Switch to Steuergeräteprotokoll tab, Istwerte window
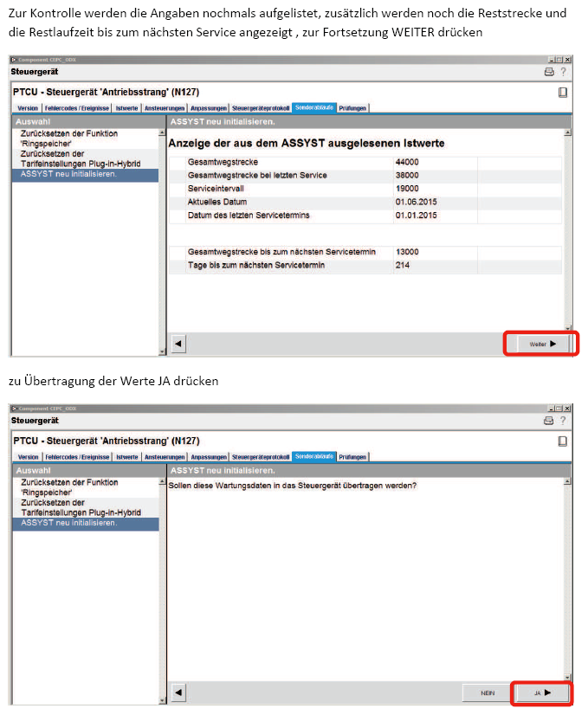Screen dimensions: 588x715 pyautogui.click(x=261, y=108)
